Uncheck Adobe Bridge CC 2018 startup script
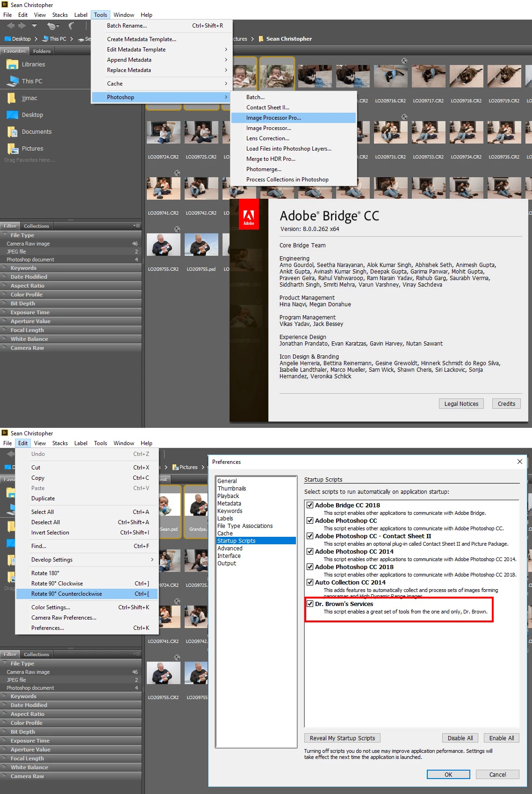Viewport: 532px width, 794px height. pos(309,505)
